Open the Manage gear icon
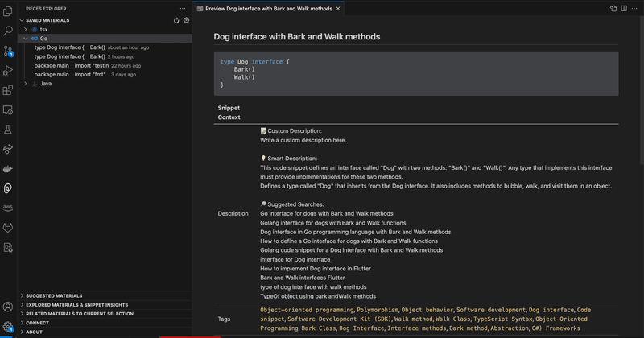 tap(8, 327)
